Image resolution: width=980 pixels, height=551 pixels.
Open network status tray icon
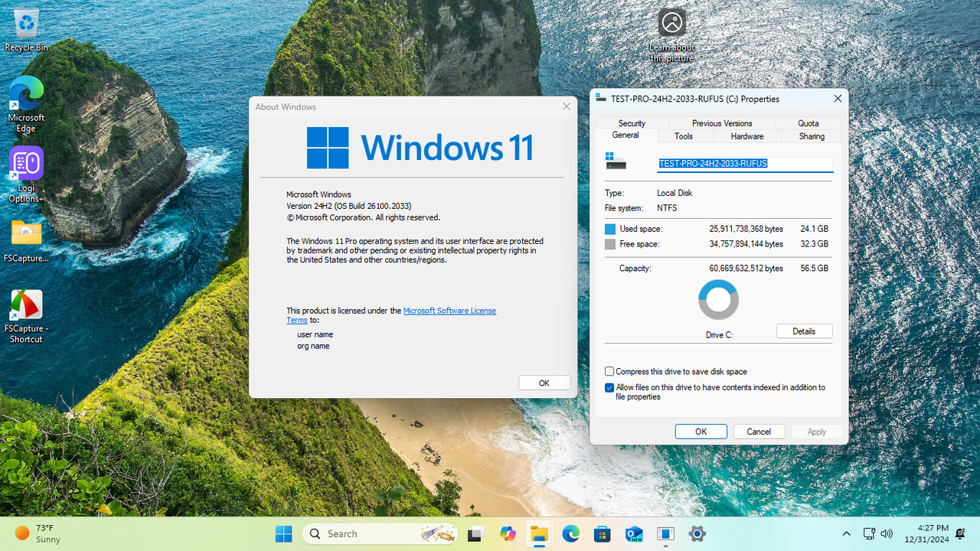[x=869, y=533]
